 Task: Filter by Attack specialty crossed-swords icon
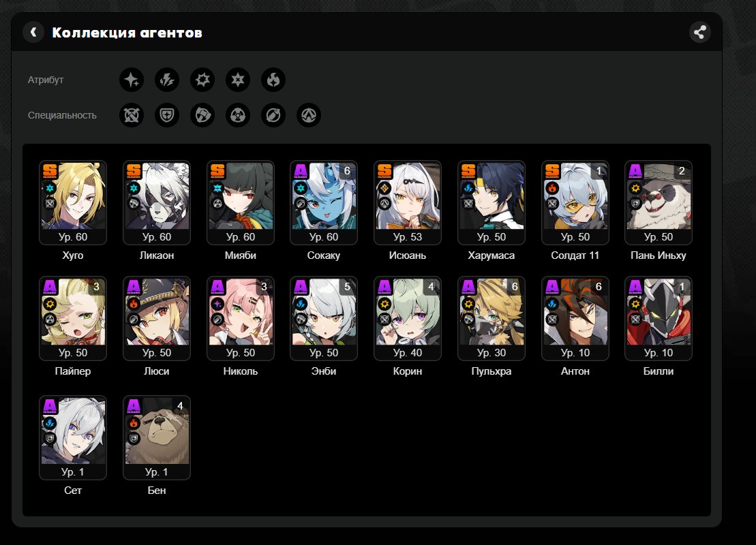tap(132, 115)
